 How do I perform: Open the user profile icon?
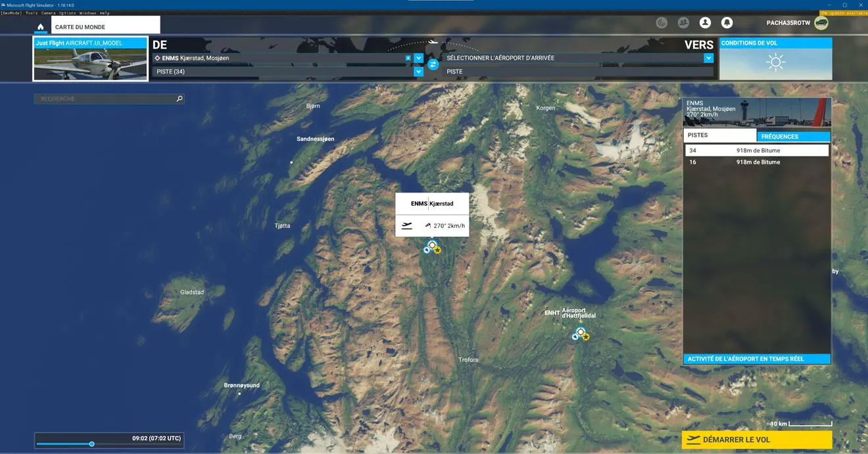(x=705, y=23)
